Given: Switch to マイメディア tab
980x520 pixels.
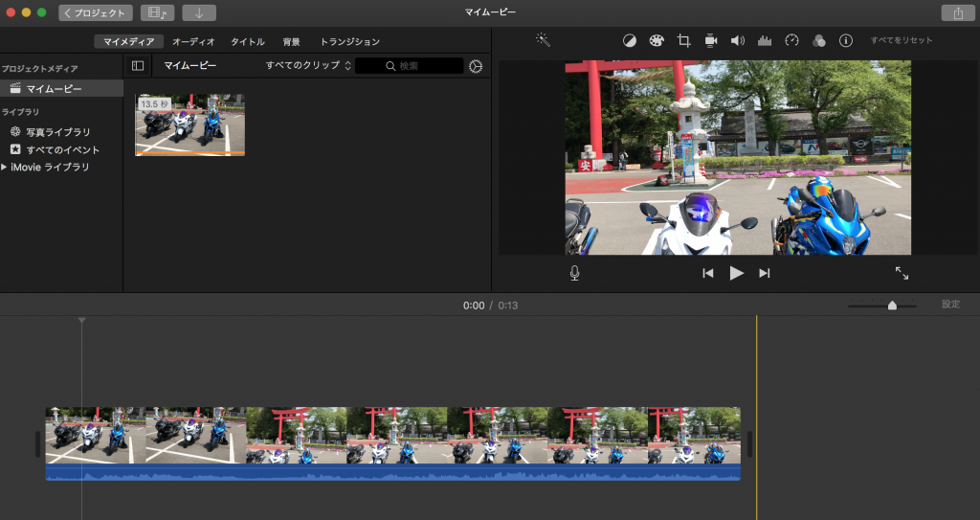Looking at the screenshot, I should click(129, 41).
